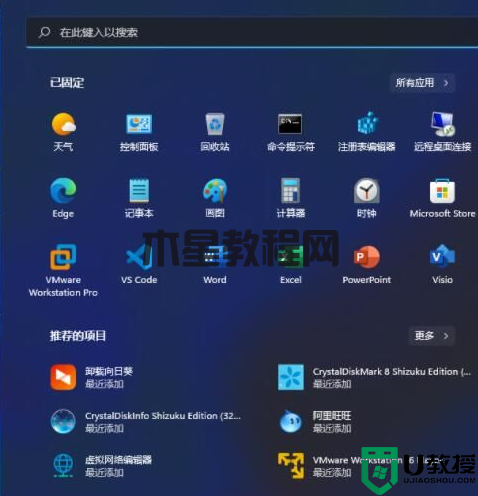Focus the search box 在此键入以搜索
Image resolution: width=478 pixels, height=496 pixels.
[x=252, y=32]
